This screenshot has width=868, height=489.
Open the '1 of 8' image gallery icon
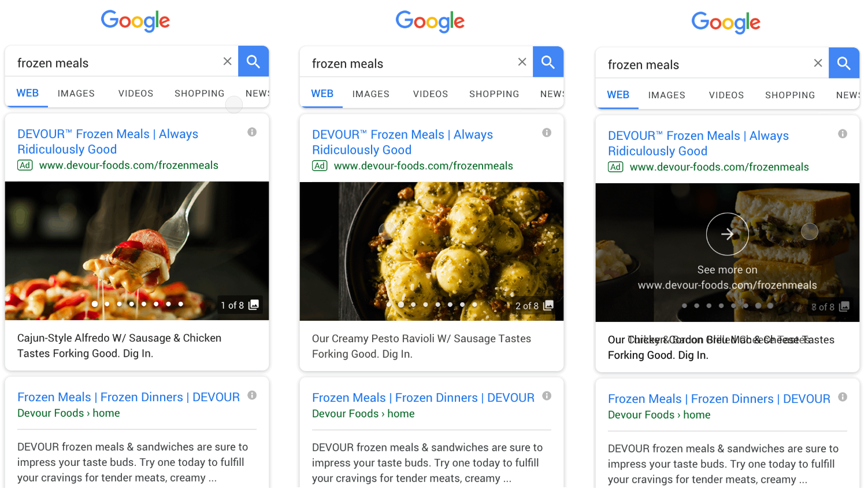(x=254, y=305)
